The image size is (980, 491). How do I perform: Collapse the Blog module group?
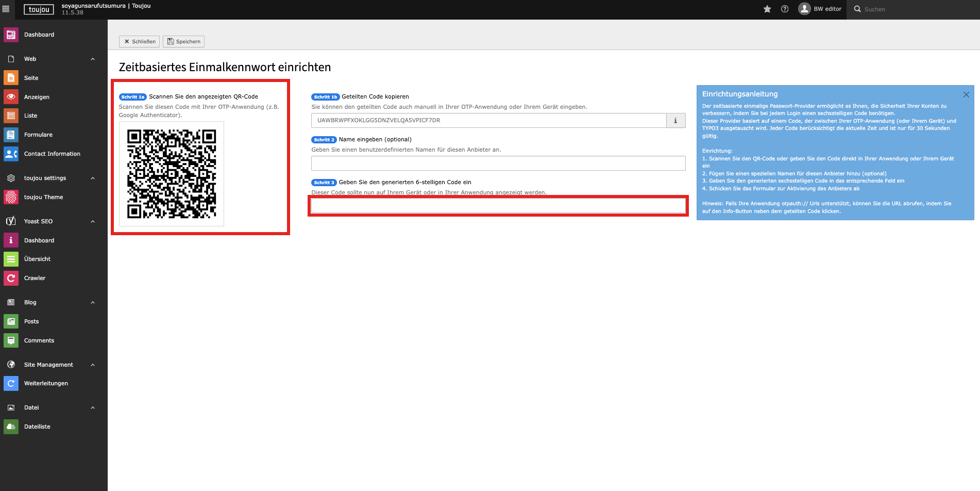(93, 303)
